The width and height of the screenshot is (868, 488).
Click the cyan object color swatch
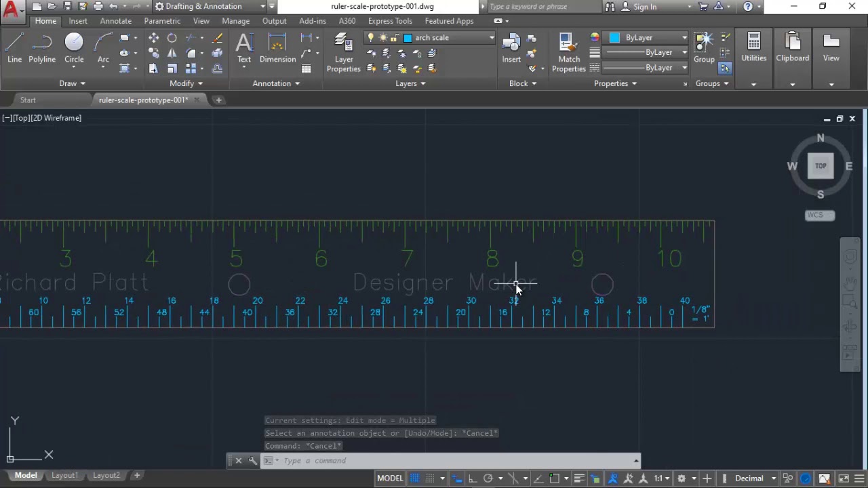point(614,38)
